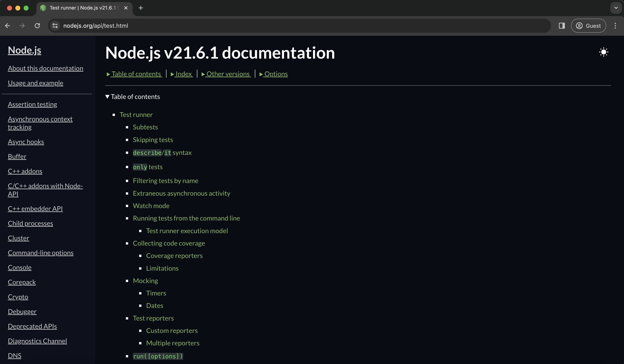The width and height of the screenshot is (624, 364).
Task: Jump to Custom reporters section
Action: pyautogui.click(x=172, y=331)
